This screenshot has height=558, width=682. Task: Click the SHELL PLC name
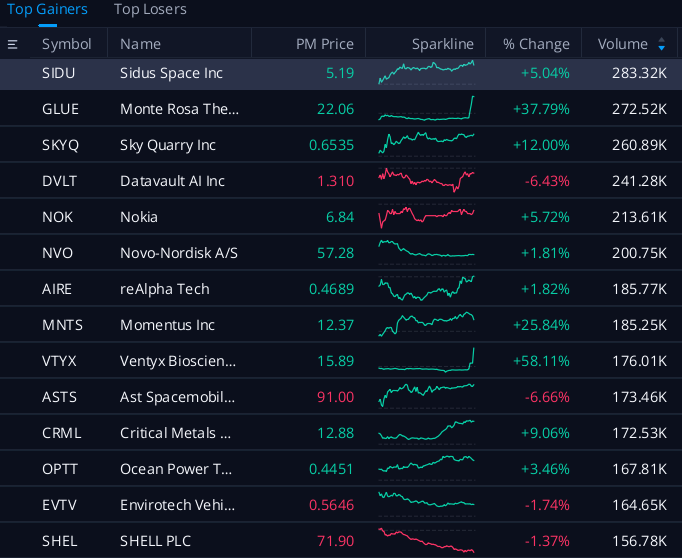(155, 541)
